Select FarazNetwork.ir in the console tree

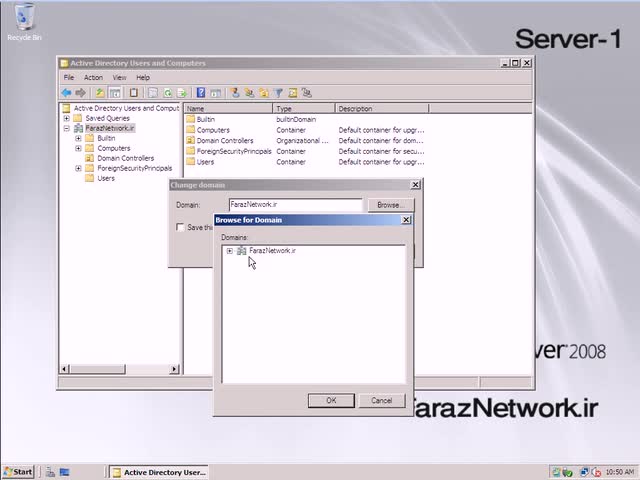pos(109,128)
